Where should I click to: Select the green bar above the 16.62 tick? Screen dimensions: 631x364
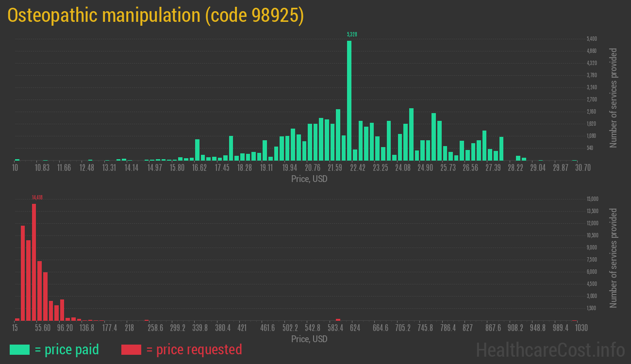[197, 150]
